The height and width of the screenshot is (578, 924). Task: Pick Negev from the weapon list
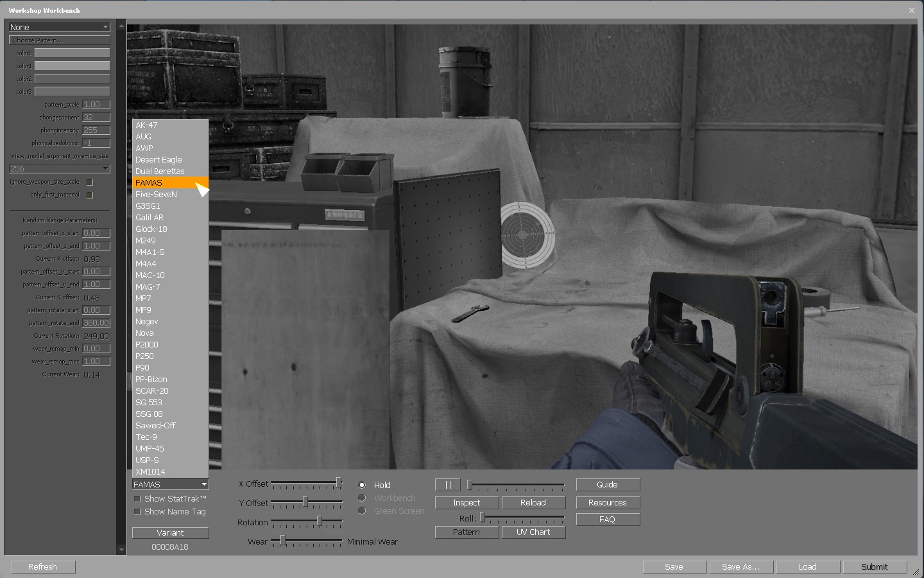coord(171,322)
